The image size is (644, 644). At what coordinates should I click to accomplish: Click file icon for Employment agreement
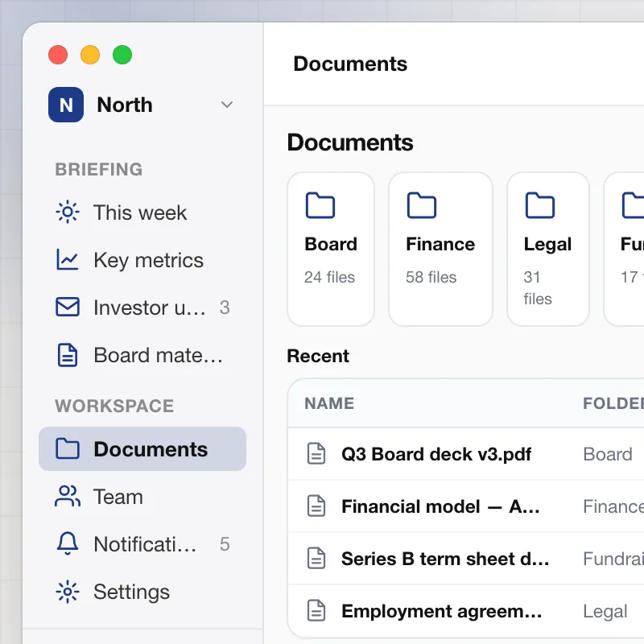tap(316, 610)
